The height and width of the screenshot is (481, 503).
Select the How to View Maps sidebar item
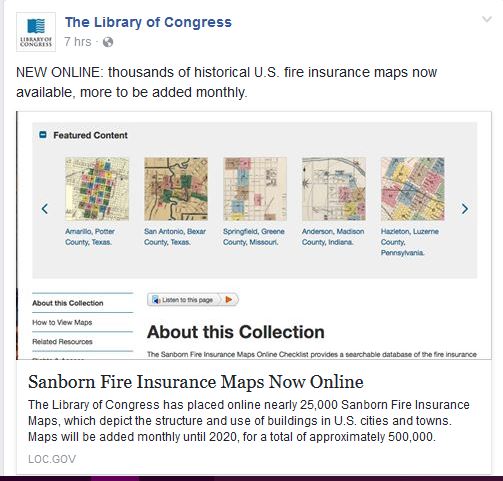[x=62, y=322]
